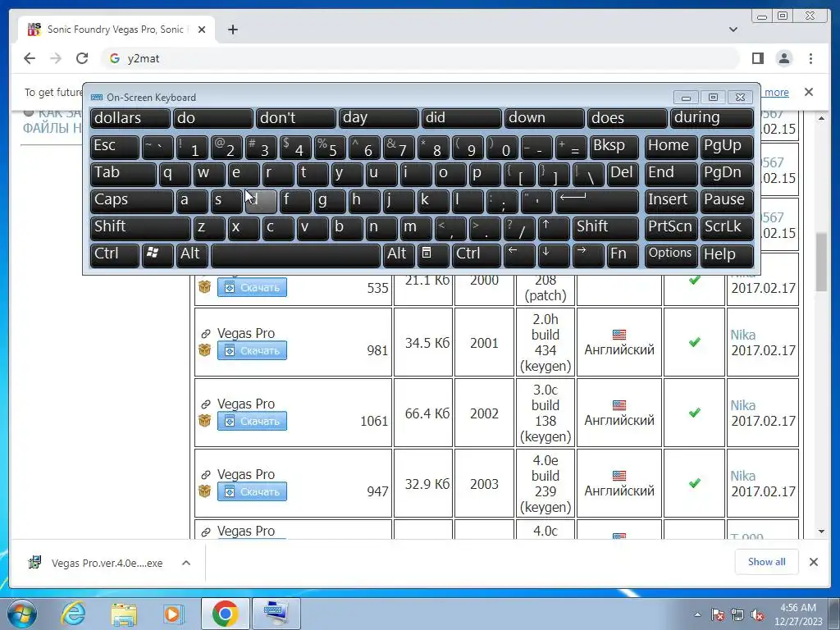Click the link icon beside Vegas Pro 2001

coord(205,334)
